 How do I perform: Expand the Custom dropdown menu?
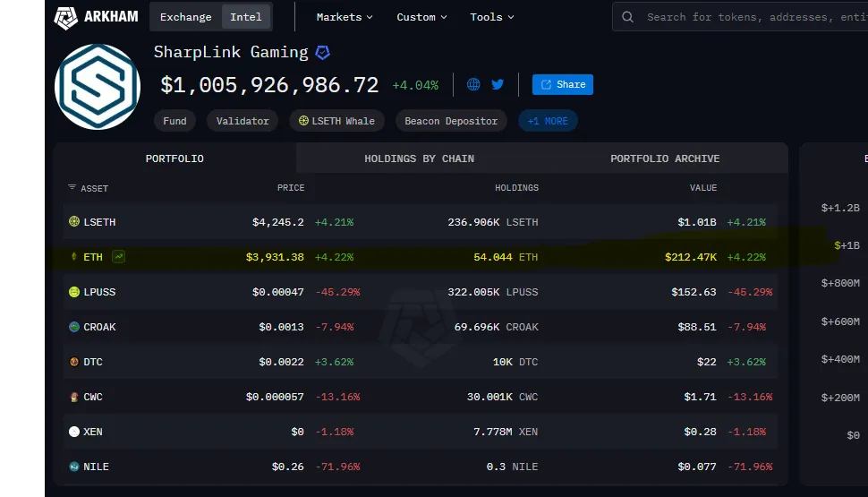421,17
